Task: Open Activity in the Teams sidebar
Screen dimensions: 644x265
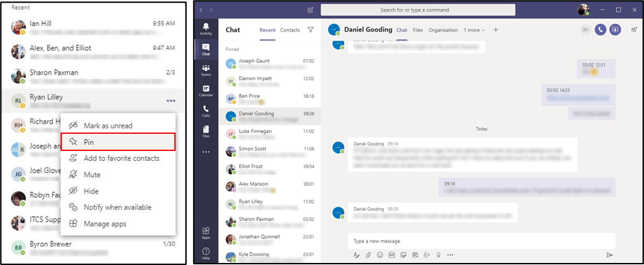Action: 206,29
